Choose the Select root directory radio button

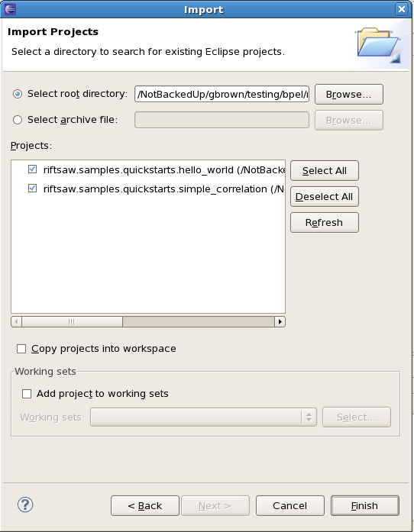[x=18, y=94]
